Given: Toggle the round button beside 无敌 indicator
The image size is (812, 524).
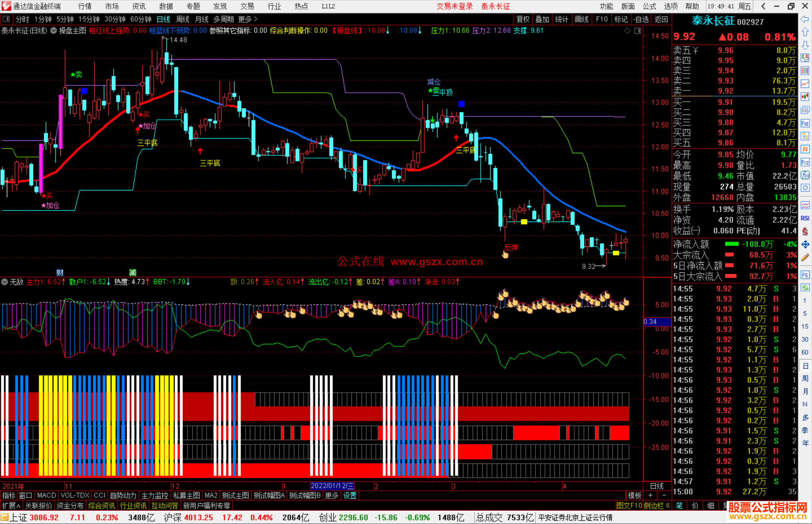Looking at the screenshot, I should (5, 282).
